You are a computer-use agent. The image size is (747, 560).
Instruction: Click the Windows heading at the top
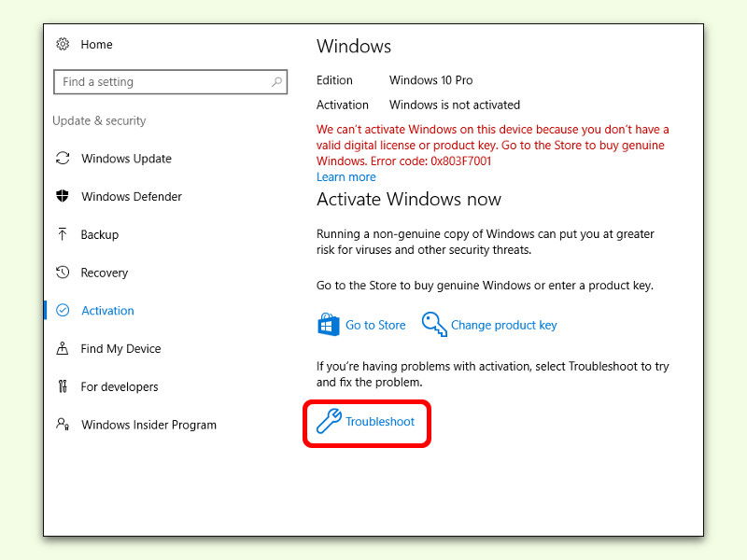(354, 46)
